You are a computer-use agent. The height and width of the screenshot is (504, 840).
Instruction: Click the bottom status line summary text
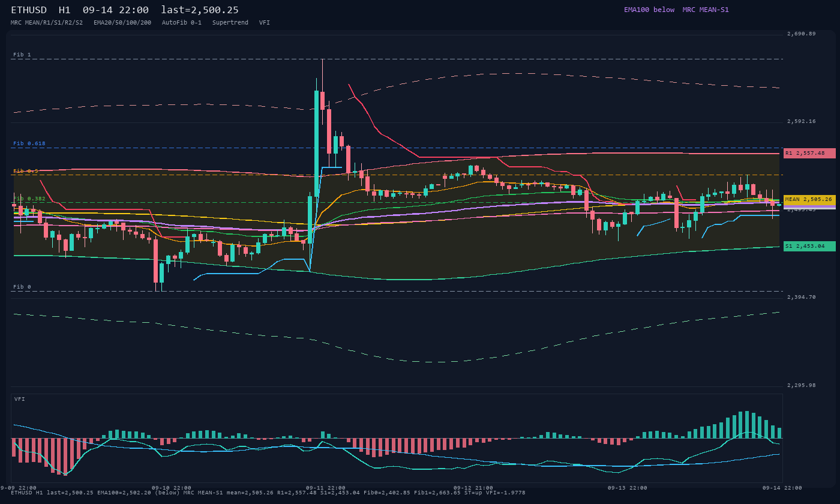[x=268, y=493]
